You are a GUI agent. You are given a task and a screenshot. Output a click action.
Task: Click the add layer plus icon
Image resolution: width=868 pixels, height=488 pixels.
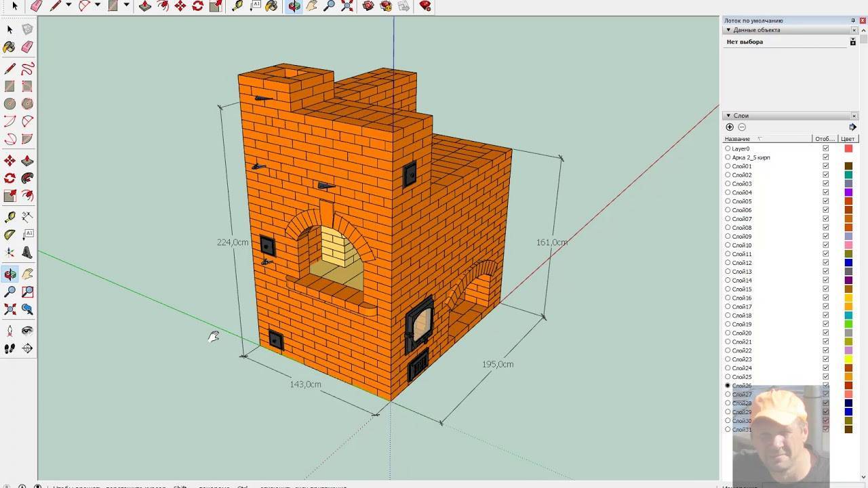(730, 127)
